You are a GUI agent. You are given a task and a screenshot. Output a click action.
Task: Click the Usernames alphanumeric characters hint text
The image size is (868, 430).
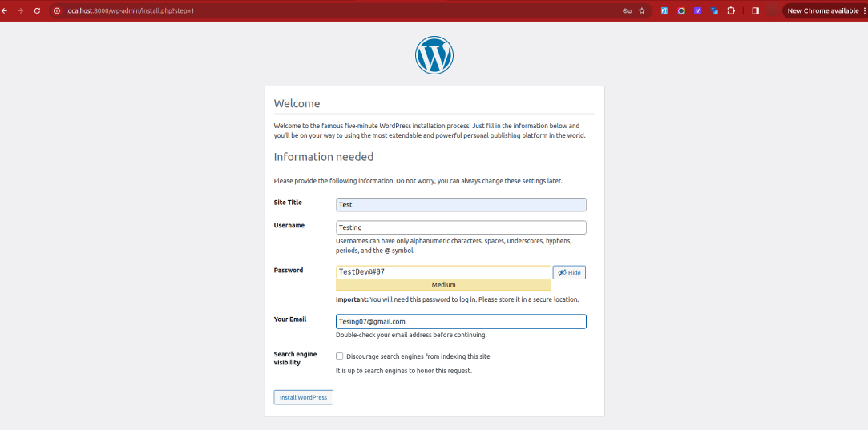pos(454,246)
